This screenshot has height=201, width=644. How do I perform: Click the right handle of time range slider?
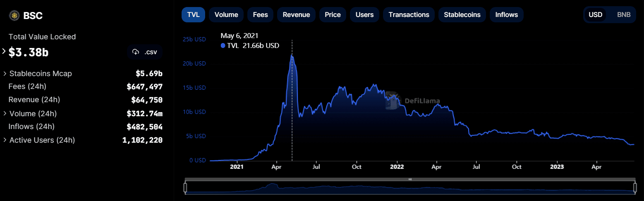click(634, 188)
